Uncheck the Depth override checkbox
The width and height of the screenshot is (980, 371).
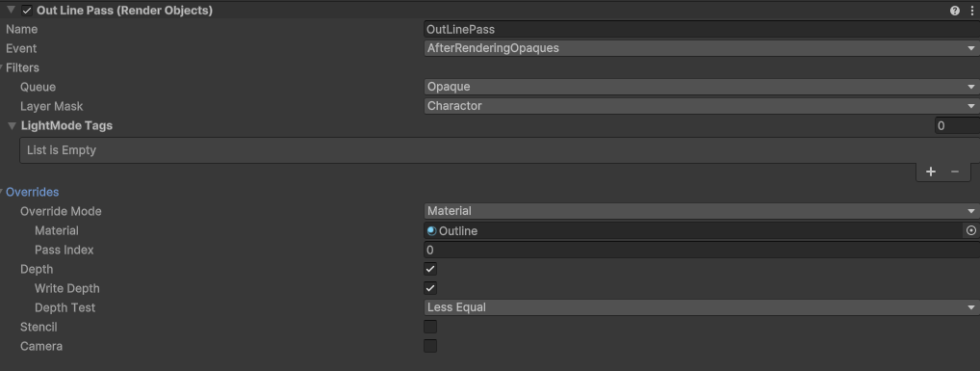click(430, 269)
